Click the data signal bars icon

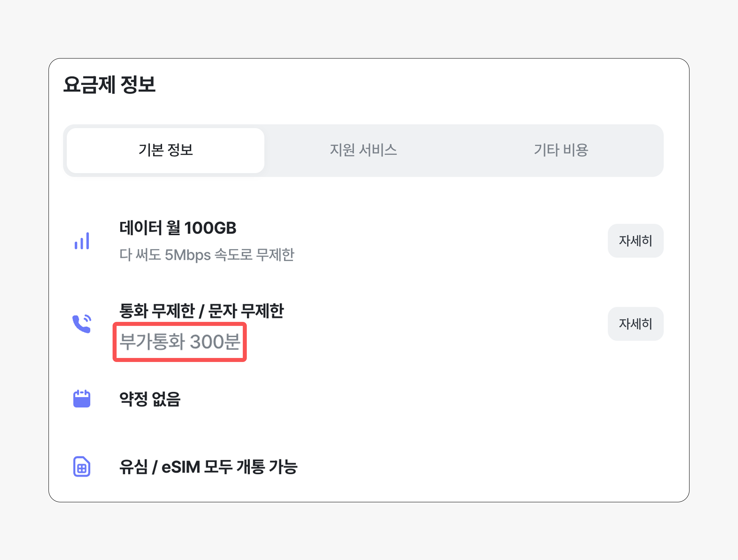coord(82,241)
